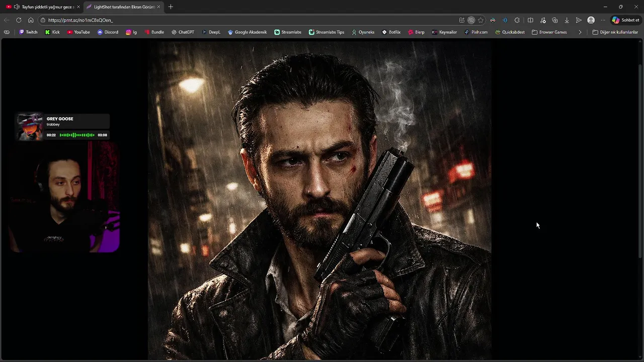
Task: Open the Streamlabs bookmark
Action: pos(288,32)
